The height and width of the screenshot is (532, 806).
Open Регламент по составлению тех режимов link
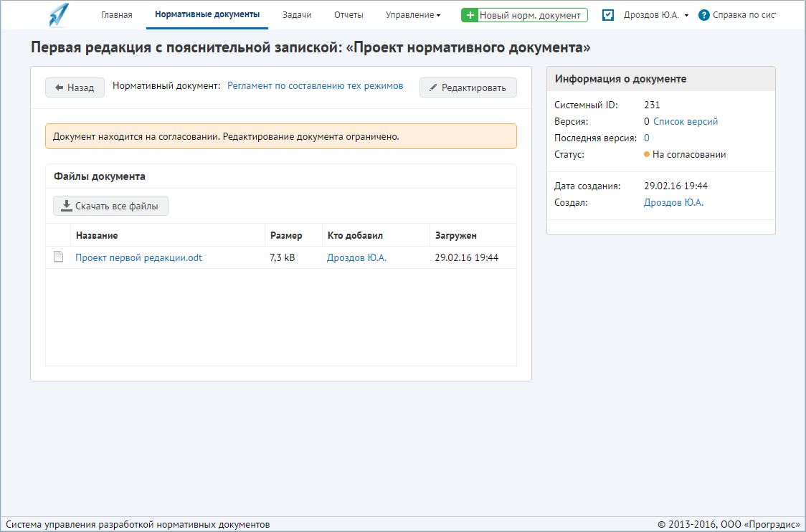point(315,86)
